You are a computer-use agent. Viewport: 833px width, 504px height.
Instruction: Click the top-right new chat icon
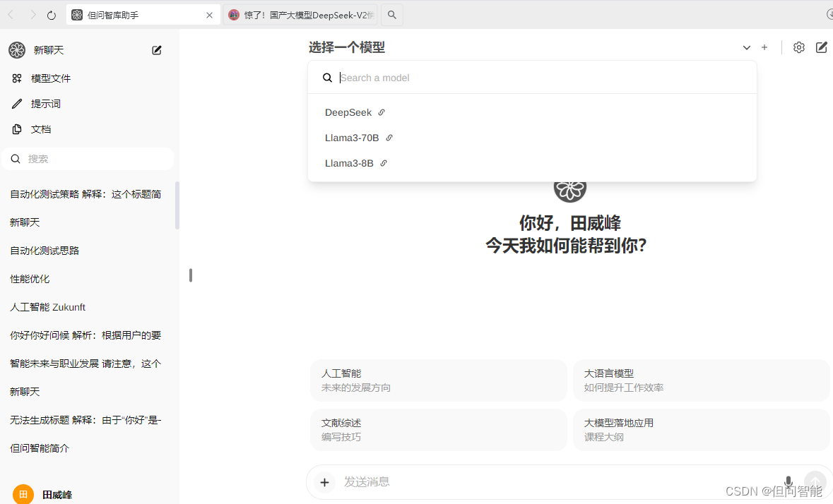tap(821, 47)
